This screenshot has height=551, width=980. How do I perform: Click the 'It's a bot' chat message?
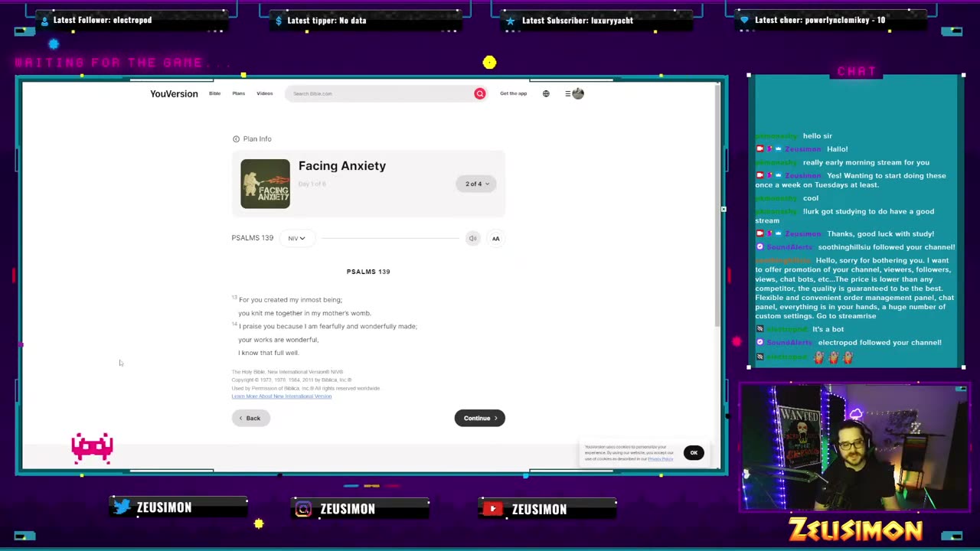[x=828, y=329]
